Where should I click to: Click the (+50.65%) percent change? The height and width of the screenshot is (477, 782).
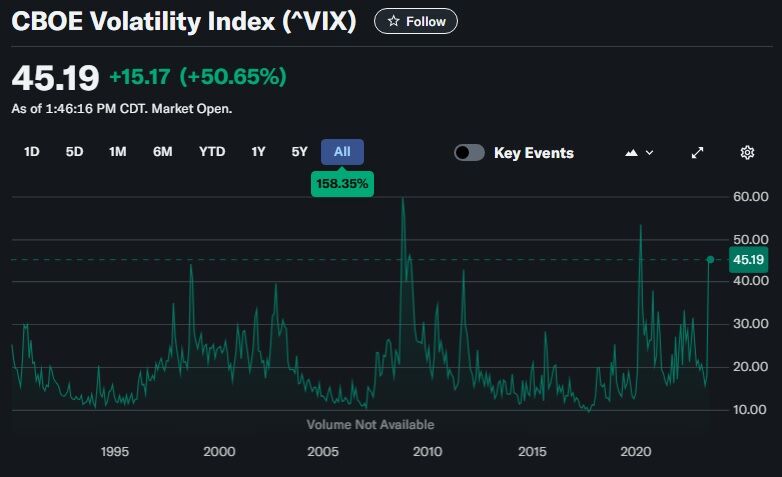233,77
